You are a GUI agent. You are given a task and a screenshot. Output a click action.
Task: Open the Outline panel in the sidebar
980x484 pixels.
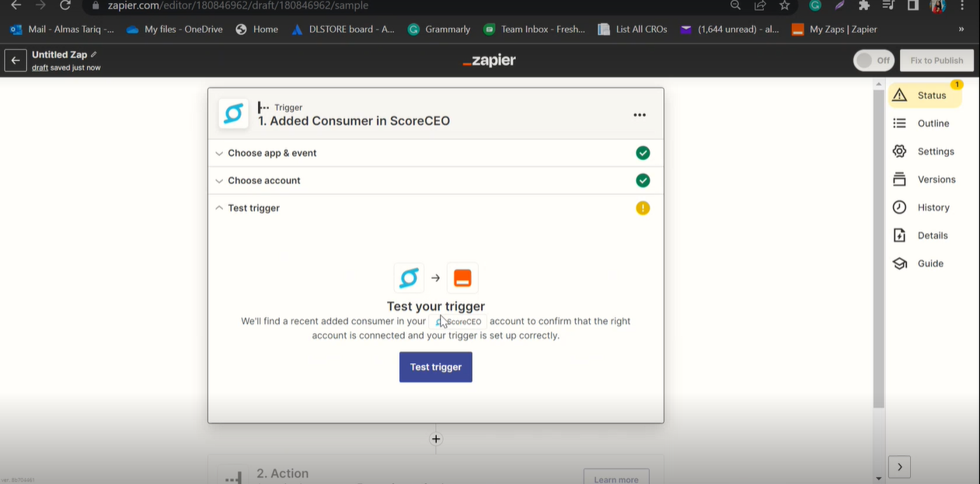(x=922, y=124)
